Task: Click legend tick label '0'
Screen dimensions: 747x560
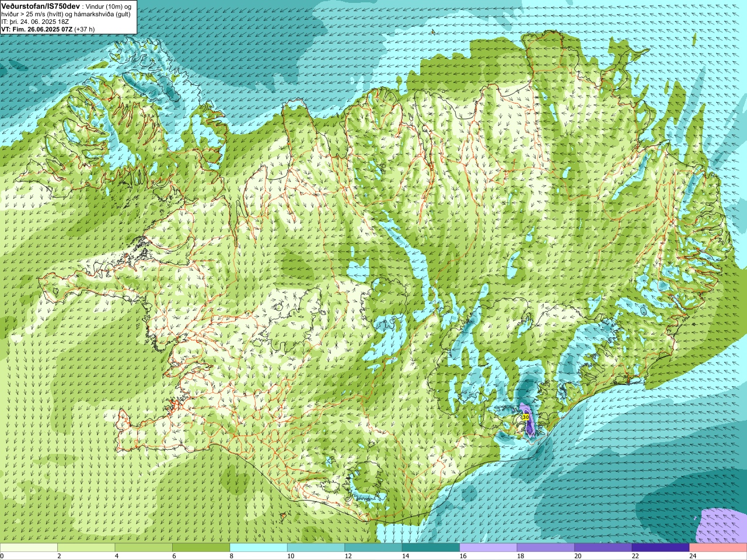Action: click(x=2, y=556)
